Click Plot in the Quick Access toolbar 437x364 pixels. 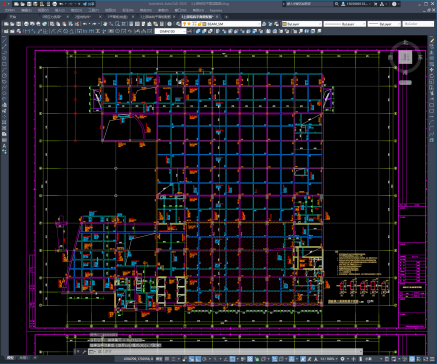click(x=55, y=4)
